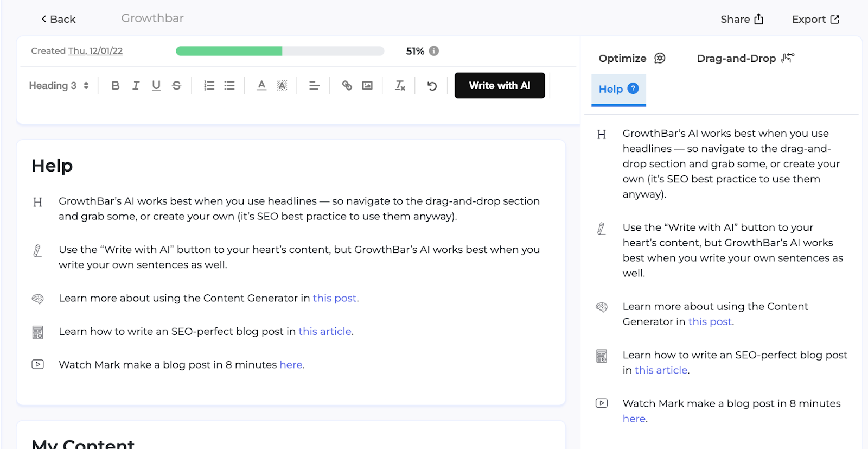Click the Help heading in the editor
The image size is (868, 449).
coord(52,166)
